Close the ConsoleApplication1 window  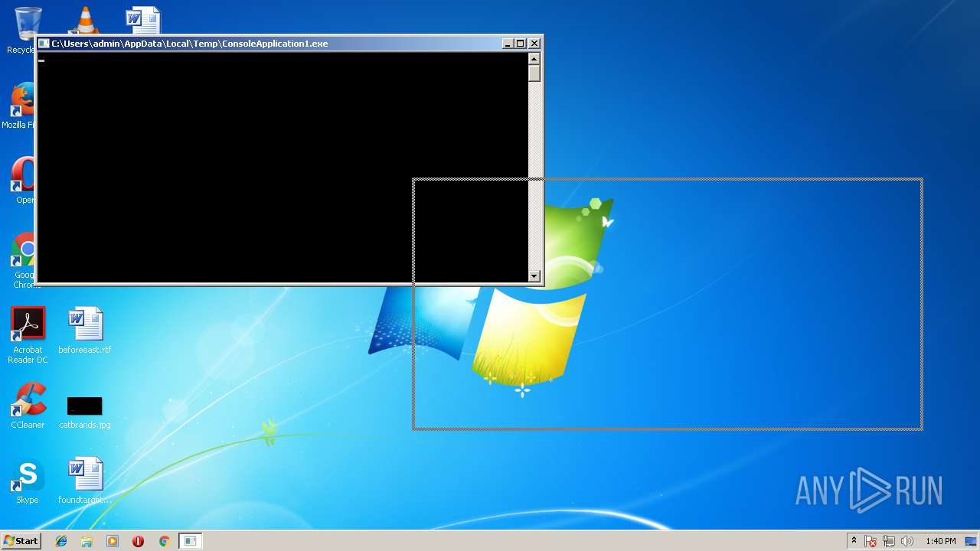(x=534, y=44)
